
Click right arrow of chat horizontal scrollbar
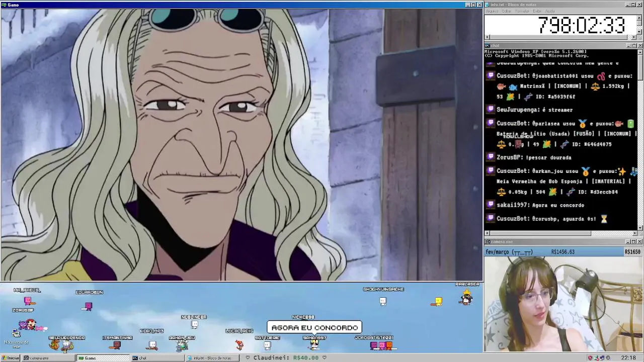(x=634, y=233)
